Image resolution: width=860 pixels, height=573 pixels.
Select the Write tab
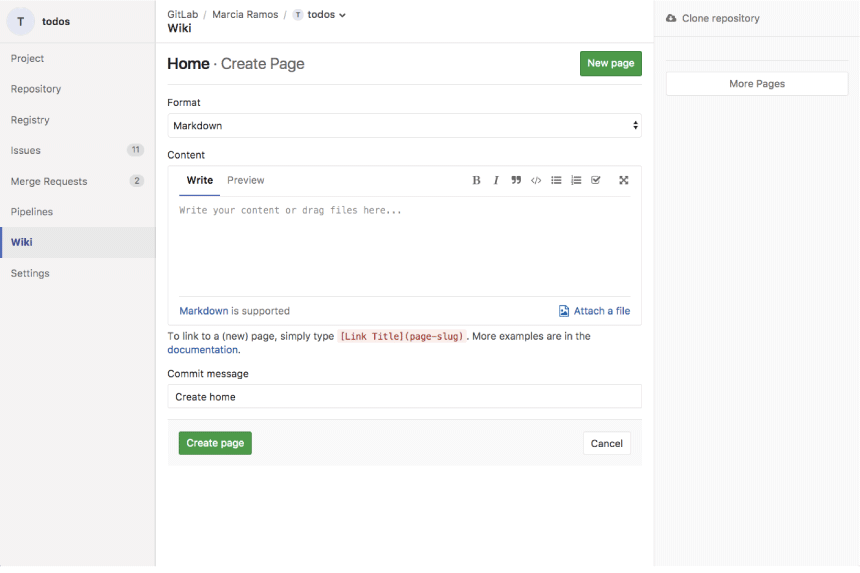pyautogui.click(x=200, y=180)
